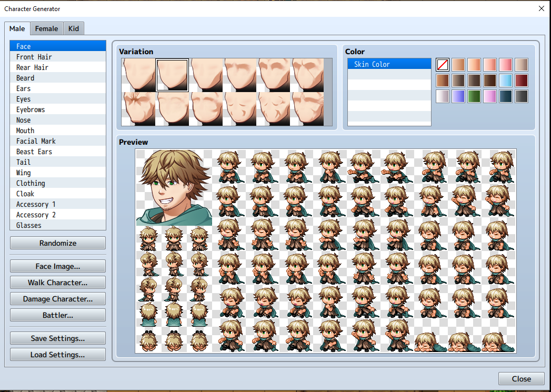Select the dark red color swatch
Viewport: 551px width, 392px height.
pyautogui.click(x=522, y=81)
